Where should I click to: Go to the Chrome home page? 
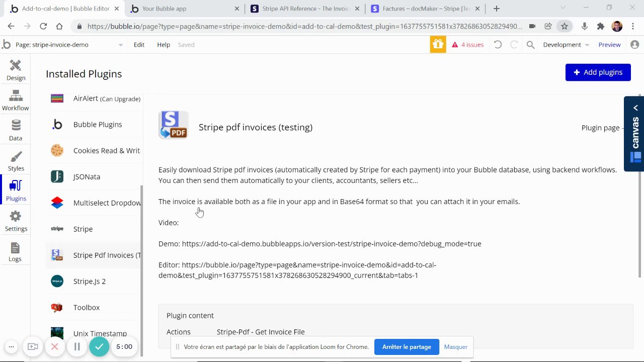(59, 26)
